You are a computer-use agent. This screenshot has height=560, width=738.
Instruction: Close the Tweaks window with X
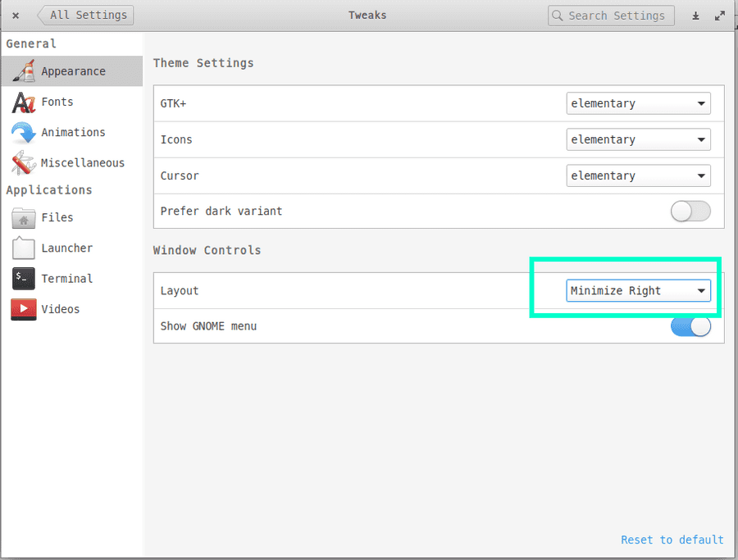pyautogui.click(x=16, y=16)
